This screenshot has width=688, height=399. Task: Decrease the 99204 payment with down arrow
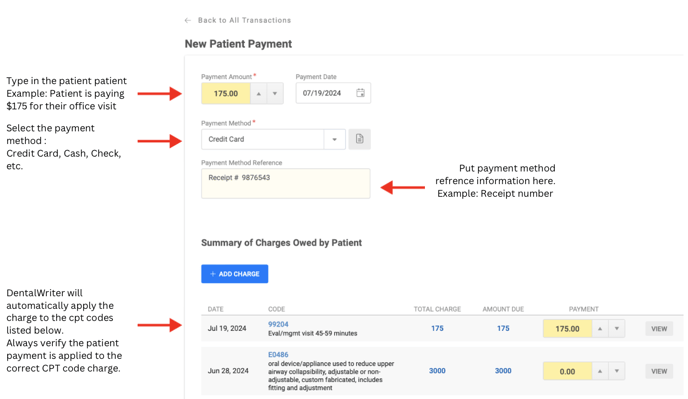[x=616, y=329]
